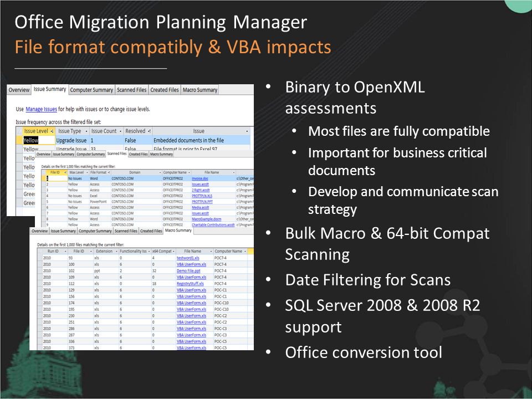The height and width of the screenshot is (399, 532).
Task: Click the 'POC-C10' cell for File ID 174
Action: click(x=230, y=303)
